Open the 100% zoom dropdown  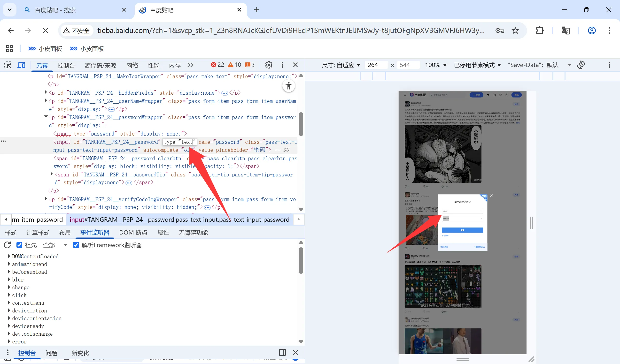pos(436,65)
